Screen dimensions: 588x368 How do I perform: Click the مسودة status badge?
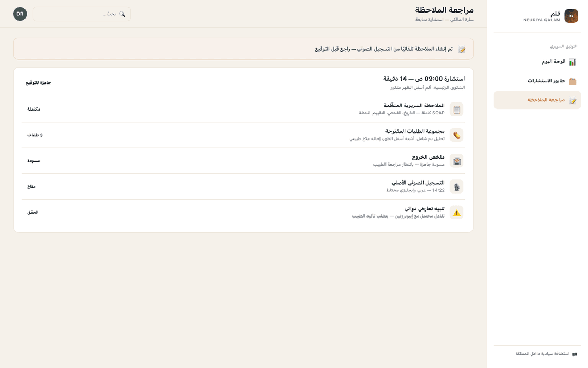coord(33,161)
